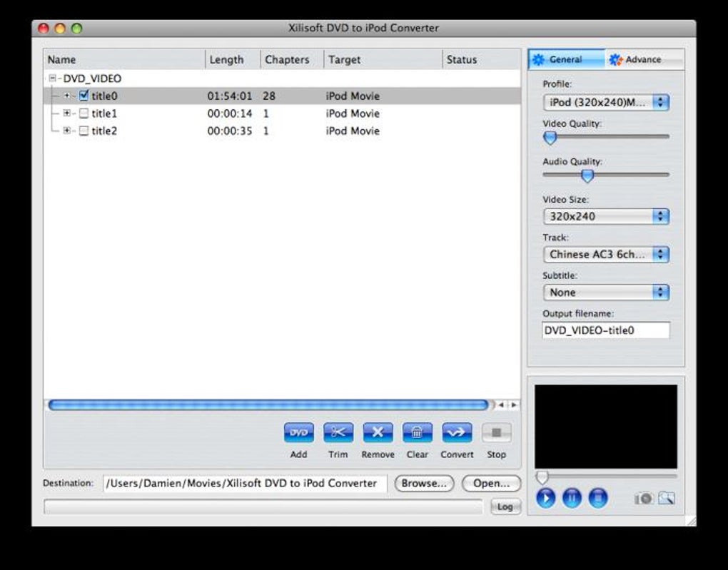Click the Video Quality slider handle
The height and width of the screenshot is (570, 728).
[550, 138]
